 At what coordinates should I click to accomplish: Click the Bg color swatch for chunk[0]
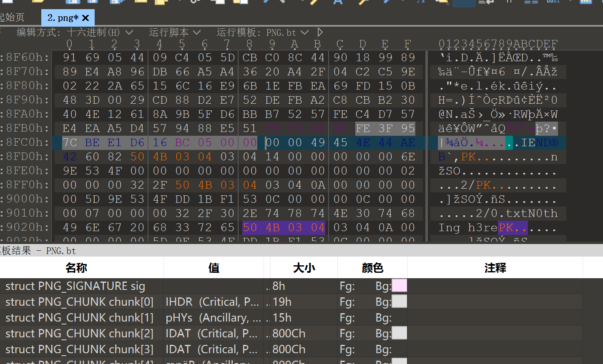click(x=399, y=302)
